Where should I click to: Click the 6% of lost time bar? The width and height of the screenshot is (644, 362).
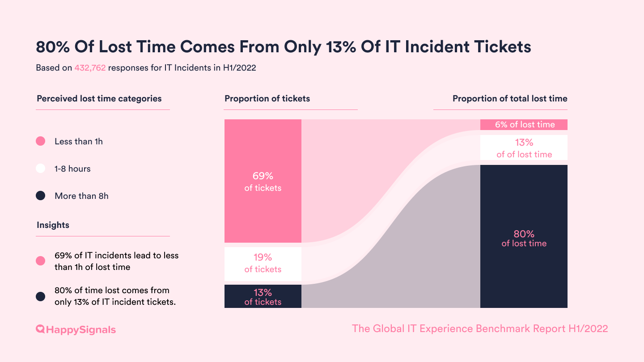click(x=524, y=125)
